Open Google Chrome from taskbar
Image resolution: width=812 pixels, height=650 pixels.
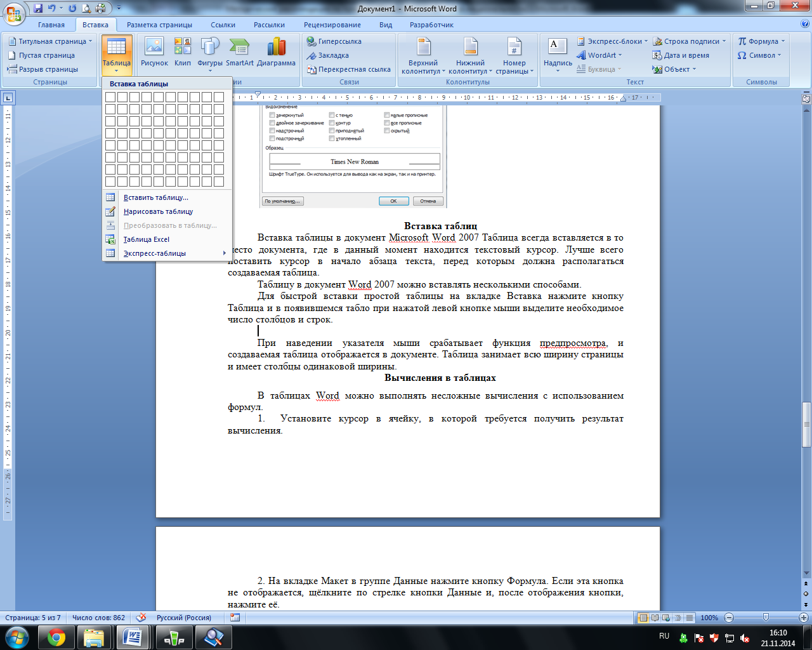[56, 637]
